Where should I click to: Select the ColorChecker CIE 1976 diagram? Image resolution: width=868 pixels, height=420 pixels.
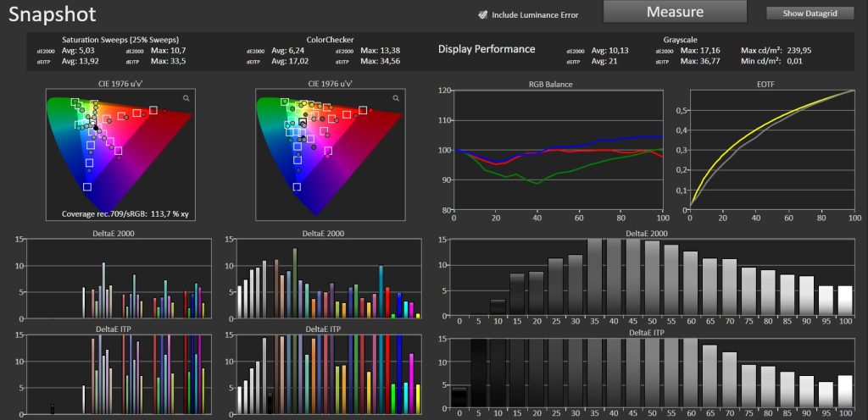[x=330, y=155]
